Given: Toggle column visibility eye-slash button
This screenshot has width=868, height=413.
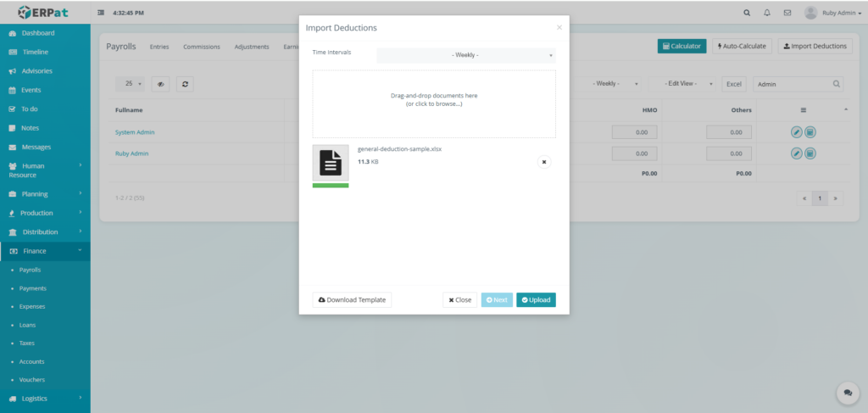Looking at the screenshot, I should click(x=161, y=84).
